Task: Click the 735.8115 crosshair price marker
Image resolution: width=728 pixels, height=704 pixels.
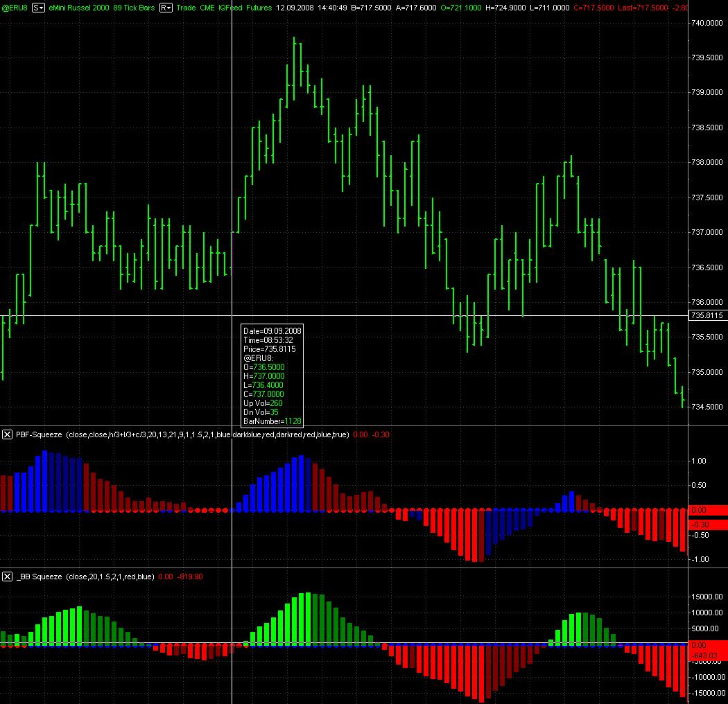Action: (707, 315)
